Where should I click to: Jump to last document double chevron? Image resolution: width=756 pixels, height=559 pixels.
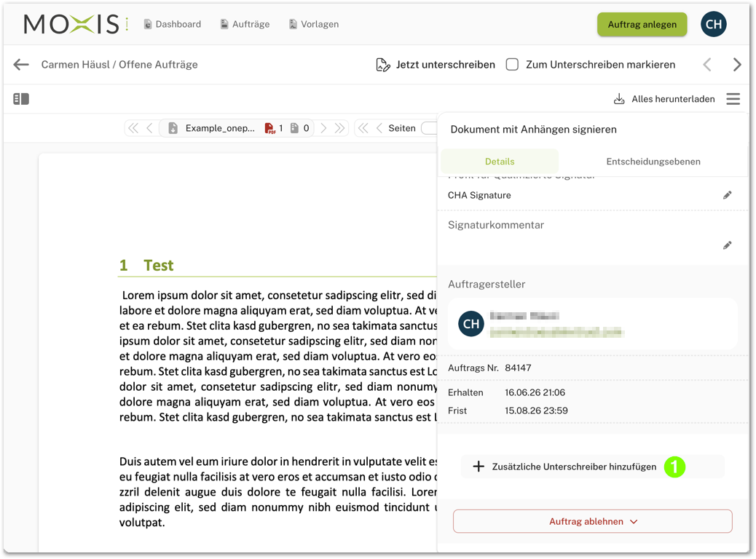click(339, 128)
